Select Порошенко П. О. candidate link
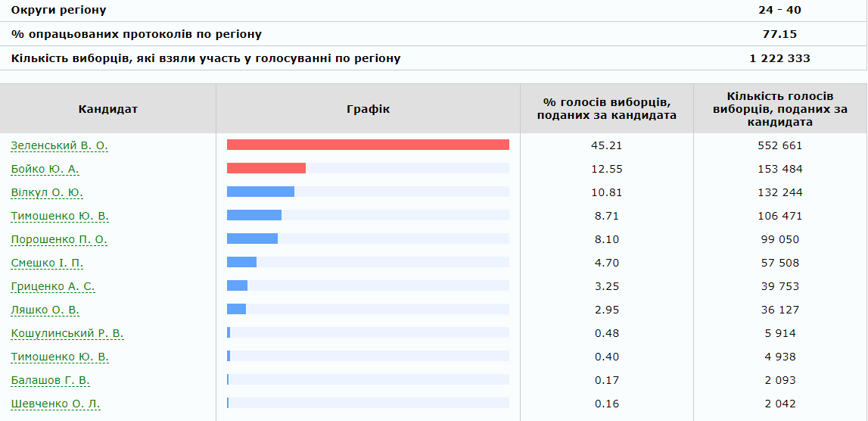Viewport: 868px width, 421px height. click(x=59, y=239)
